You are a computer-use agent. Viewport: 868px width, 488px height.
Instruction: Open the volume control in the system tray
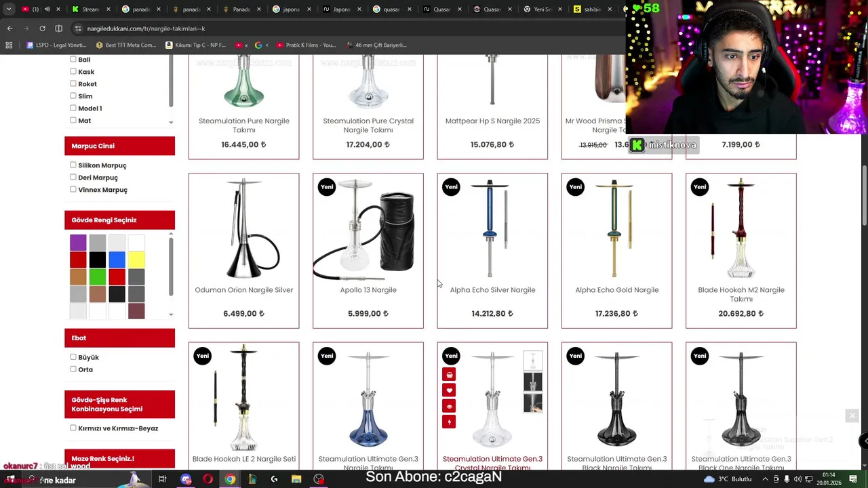(797, 479)
